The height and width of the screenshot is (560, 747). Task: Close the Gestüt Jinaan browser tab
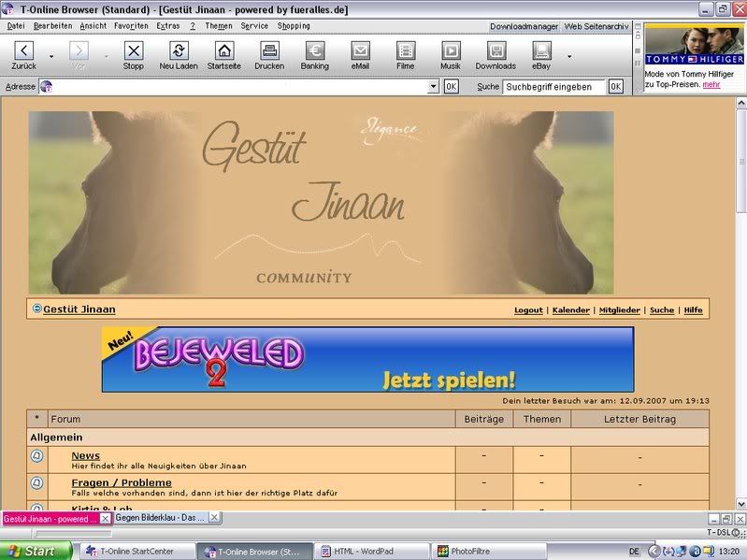pyautogui.click(x=106, y=519)
